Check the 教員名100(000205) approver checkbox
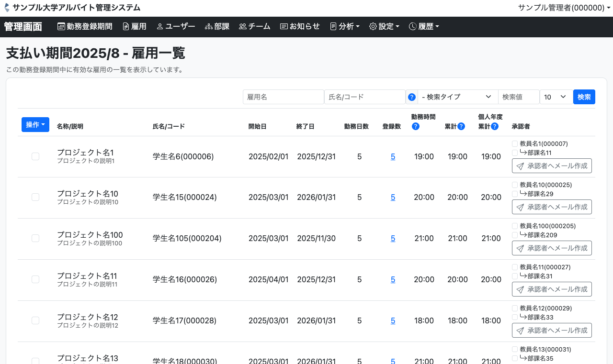Viewport: 613px width, 364px height. click(515, 226)
